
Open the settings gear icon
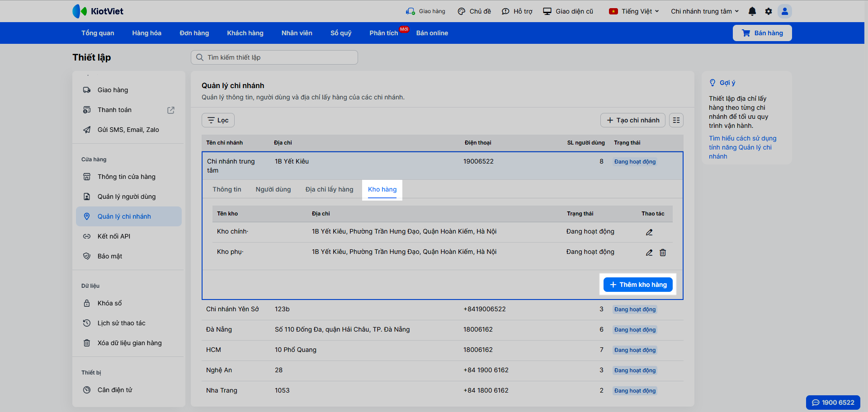tap(768, 11)
